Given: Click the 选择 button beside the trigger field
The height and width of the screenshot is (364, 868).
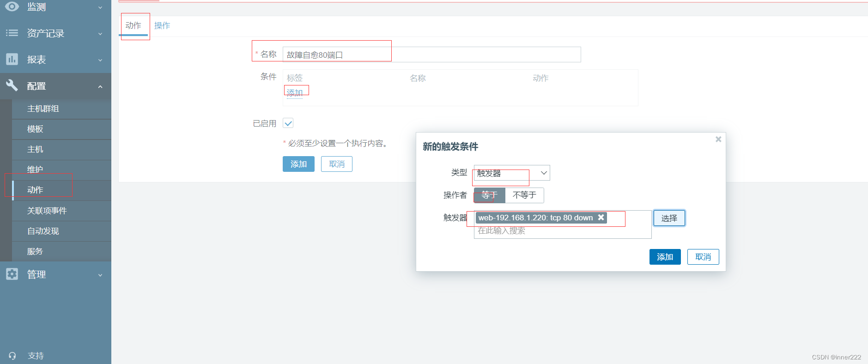Looking at the screenshot, I should 669,218.
